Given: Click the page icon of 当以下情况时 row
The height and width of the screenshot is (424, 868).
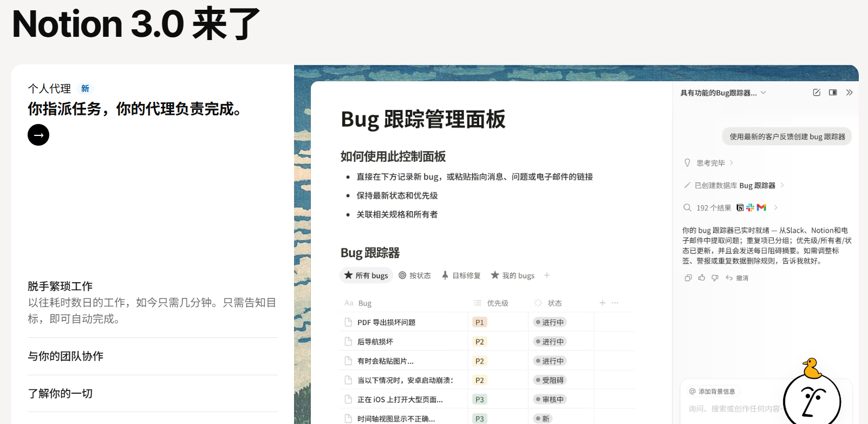Looking at the screenshot, I should tap(348, 380).
